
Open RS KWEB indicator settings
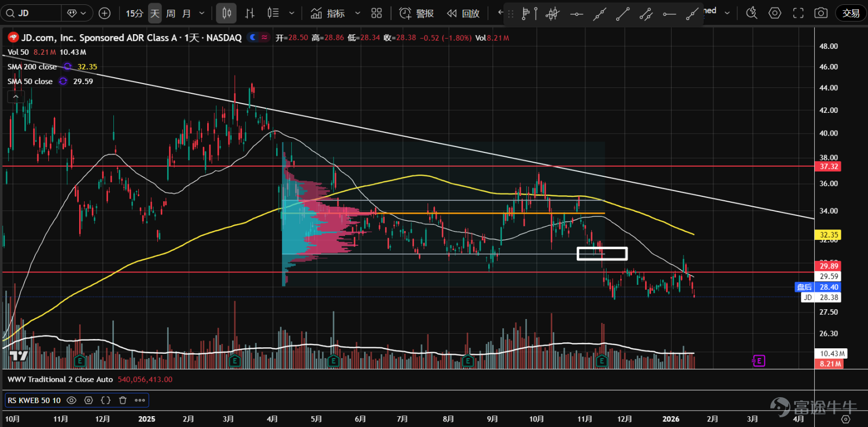point(89,400)
